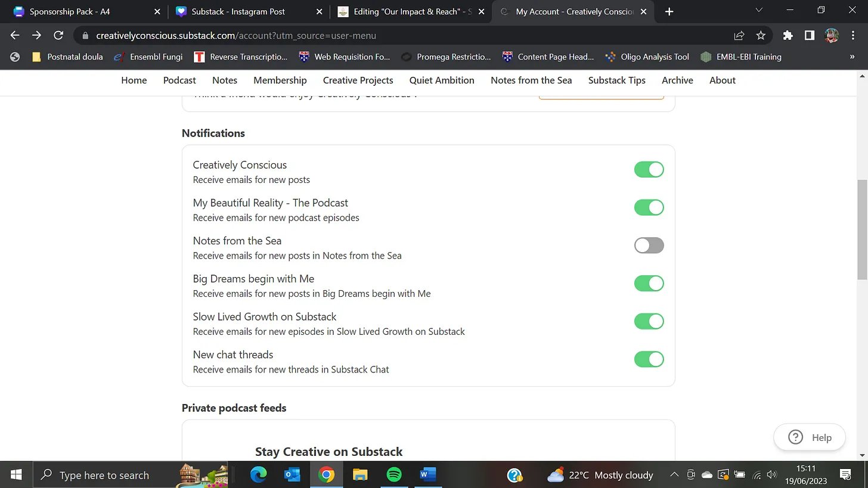Open the EMBL-EBI Training bookmark
Image resolution: width=868 pixels, height=488 pixels.
(741, 57)
